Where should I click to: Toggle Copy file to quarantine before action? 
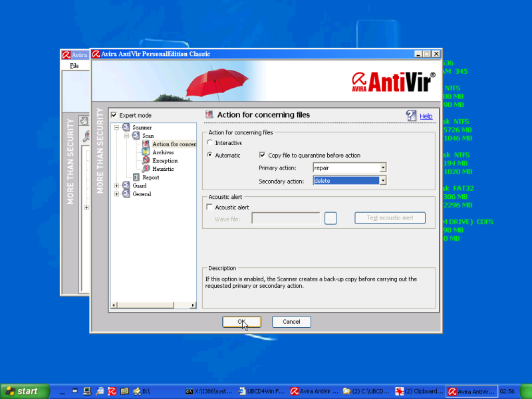coord(262,155)
